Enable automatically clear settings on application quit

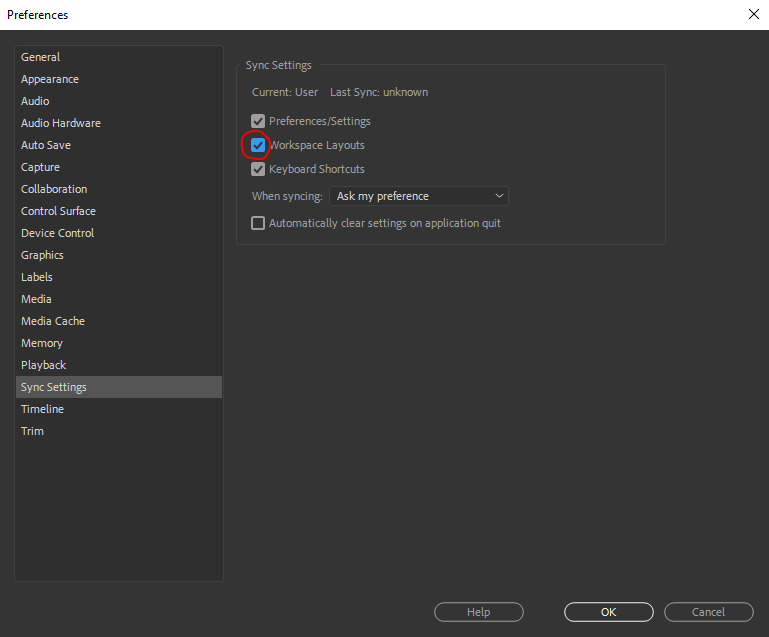[258, 223]
